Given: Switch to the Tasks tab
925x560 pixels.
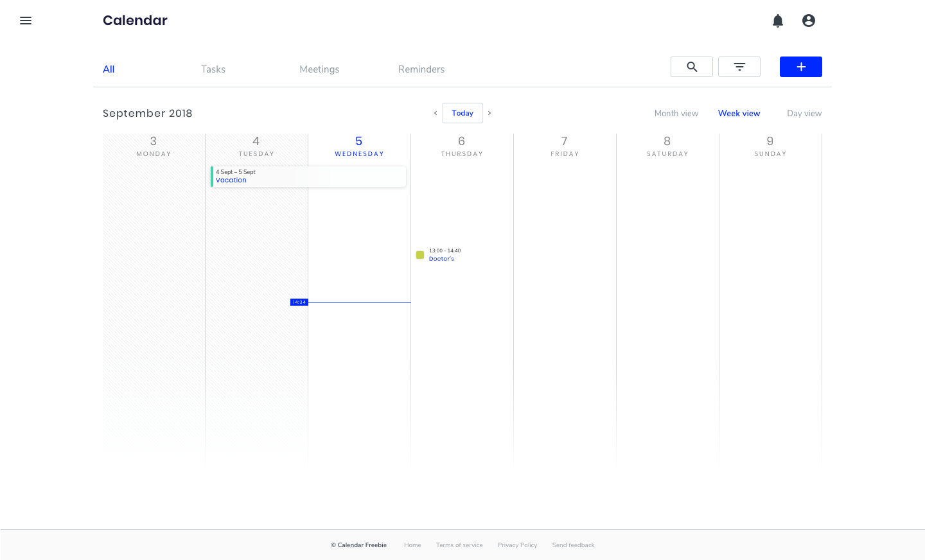Looking at the screenshot, I should click(213, 69).
